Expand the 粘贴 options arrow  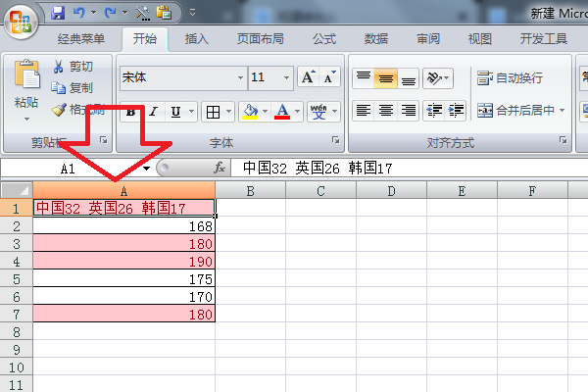pos(26,119)
